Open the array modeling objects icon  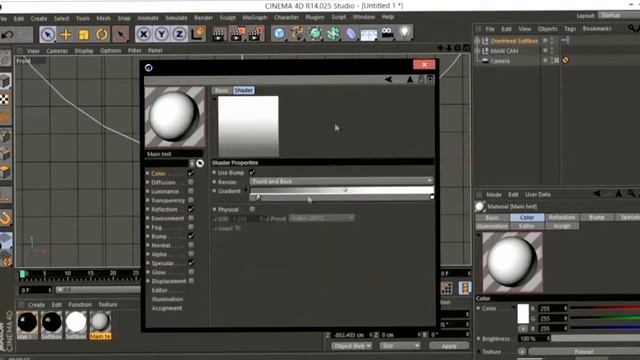pyautogui.click(x=333, y=33)
